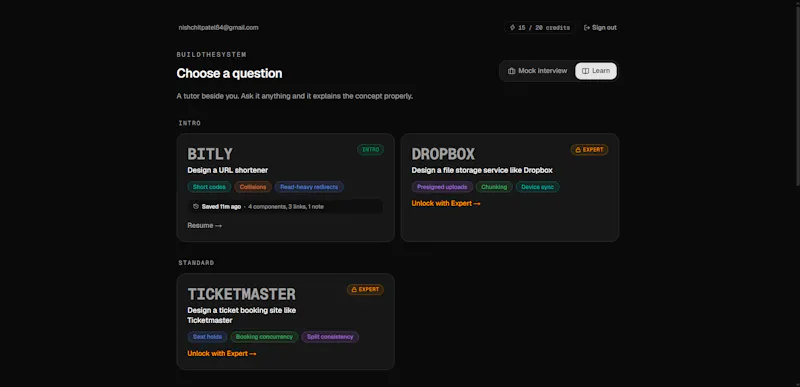Switch to Mock interview mode
The width and height of the screenshot is (800, 387).
pyautogui.click(x=537, y=71)
